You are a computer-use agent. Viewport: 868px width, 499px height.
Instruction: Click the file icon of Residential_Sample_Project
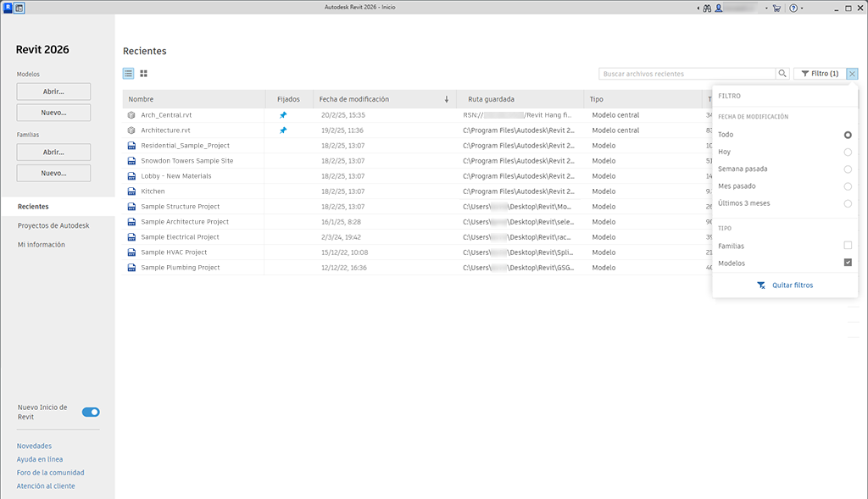(x=131, y=146)
